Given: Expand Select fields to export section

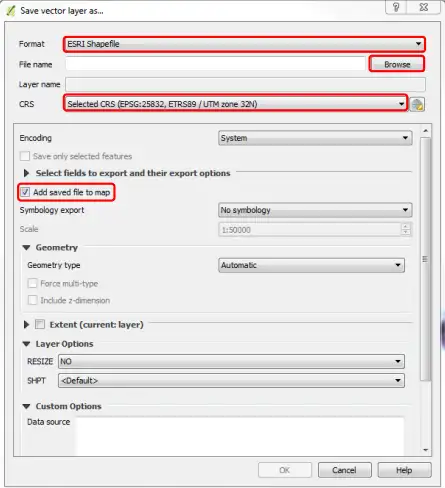Looking at the screenshot, I should click(x=26, y=173).
